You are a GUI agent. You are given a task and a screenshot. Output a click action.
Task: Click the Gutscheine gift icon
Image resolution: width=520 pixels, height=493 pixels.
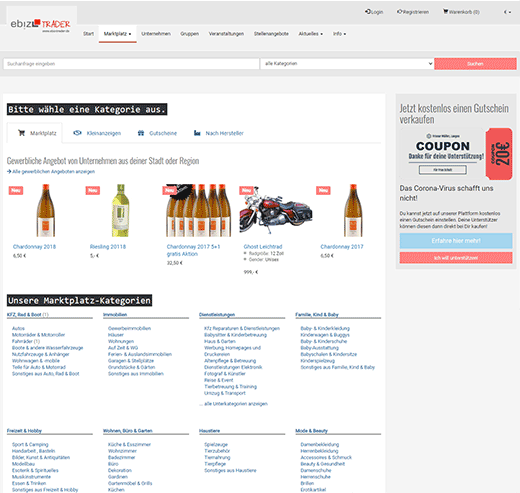[141, 133]
